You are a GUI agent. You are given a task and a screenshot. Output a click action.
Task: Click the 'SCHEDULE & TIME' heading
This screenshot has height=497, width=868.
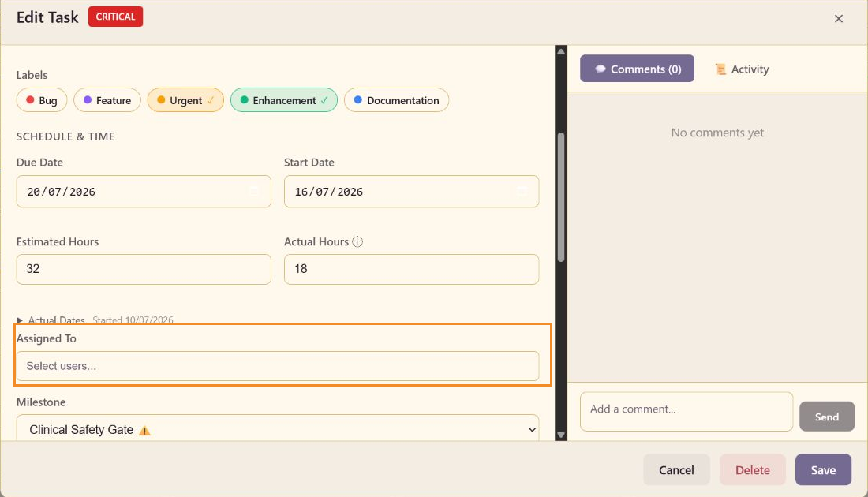point(65,136)
